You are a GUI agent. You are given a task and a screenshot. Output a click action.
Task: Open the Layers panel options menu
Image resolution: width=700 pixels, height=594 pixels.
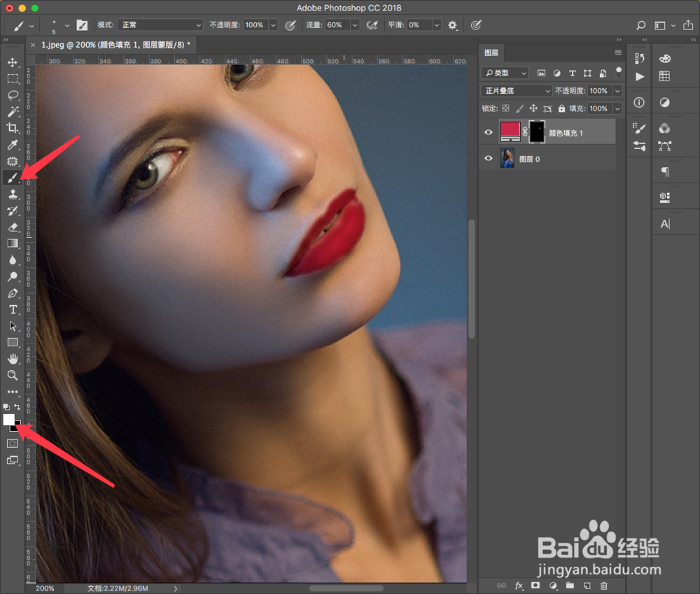pos(618,52)
